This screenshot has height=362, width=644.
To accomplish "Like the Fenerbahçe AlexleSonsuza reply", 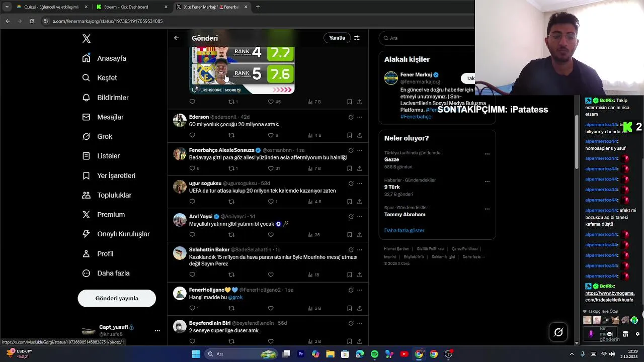I will click(x=271, y=168).
